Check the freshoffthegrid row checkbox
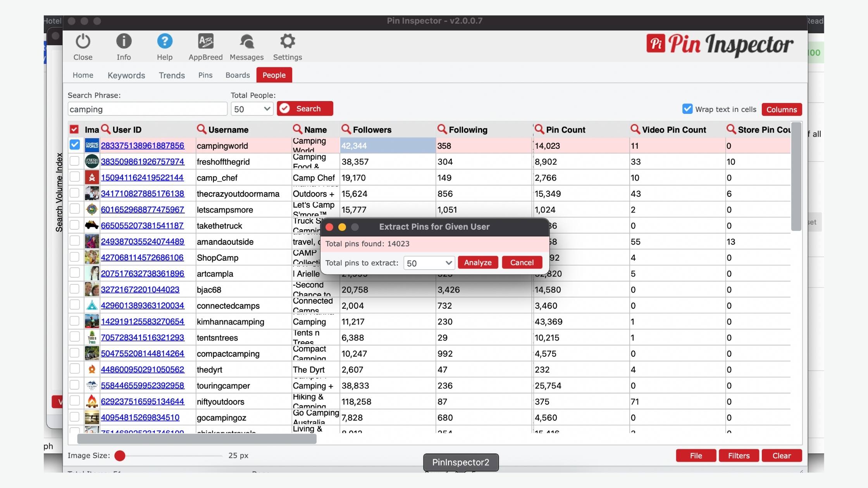 pos(74,161)
